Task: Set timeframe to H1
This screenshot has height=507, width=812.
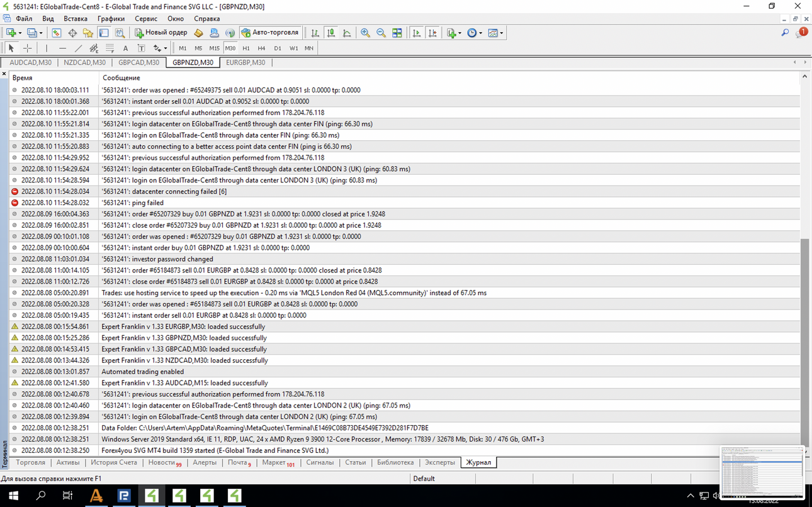Action: (246, 48)
